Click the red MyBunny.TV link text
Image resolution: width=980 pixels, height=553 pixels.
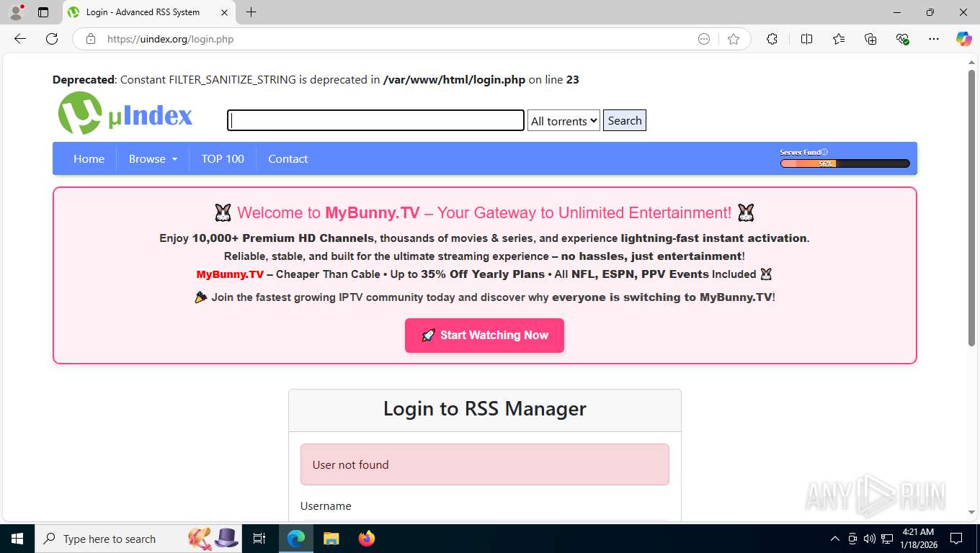point(230,274)
